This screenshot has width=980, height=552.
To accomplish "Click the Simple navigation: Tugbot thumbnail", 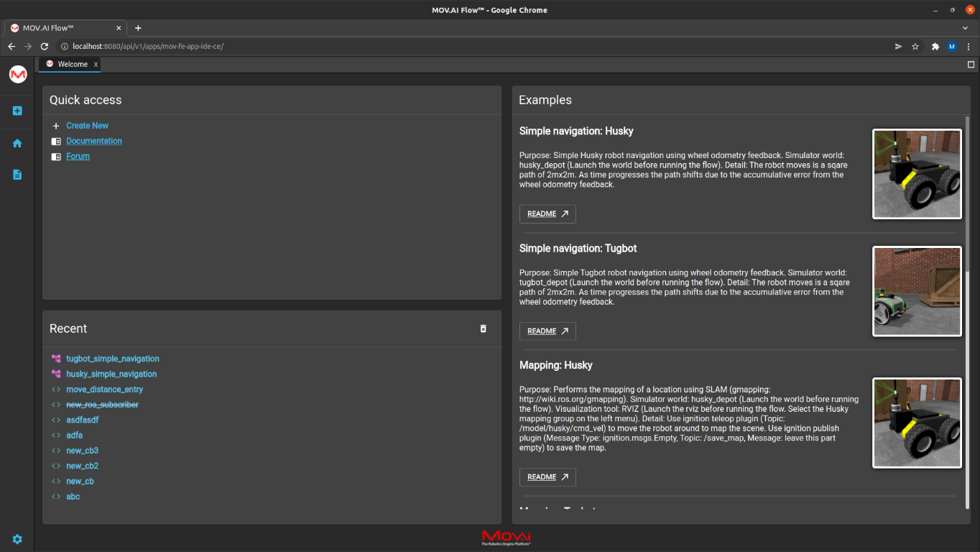I will tap(917, 291).
